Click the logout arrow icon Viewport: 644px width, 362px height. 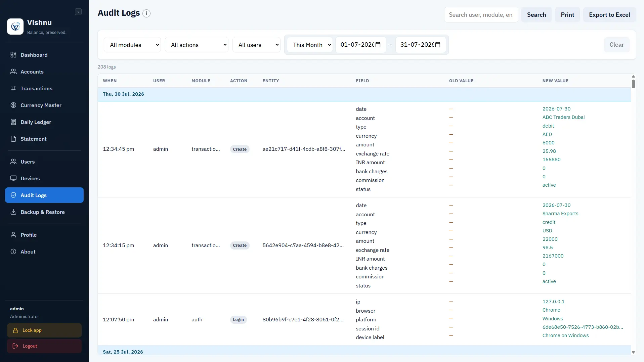[x=15, y=346]
